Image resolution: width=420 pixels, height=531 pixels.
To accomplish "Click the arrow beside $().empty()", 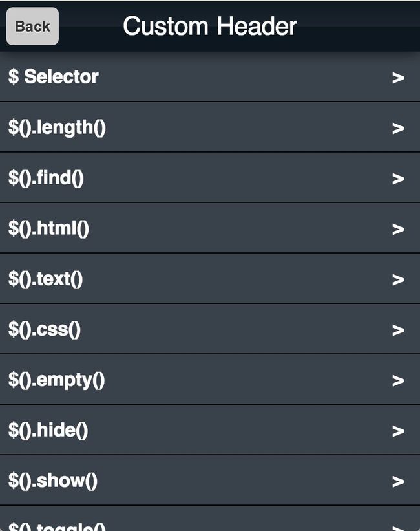I will click(398, 381).
